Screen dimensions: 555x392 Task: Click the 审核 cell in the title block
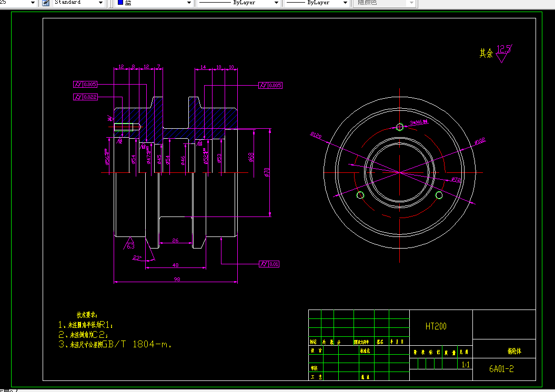pyautogui.click(x=314, y=368)
